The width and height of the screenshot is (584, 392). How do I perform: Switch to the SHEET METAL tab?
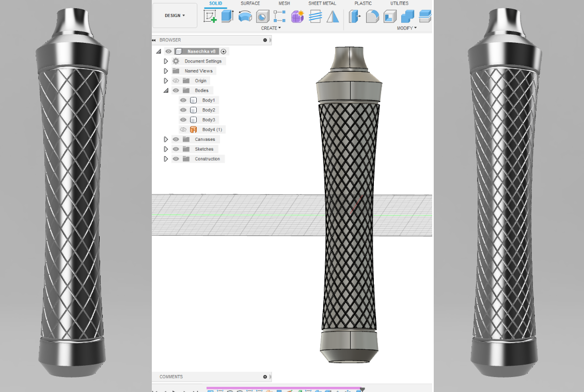click(322, 3)
